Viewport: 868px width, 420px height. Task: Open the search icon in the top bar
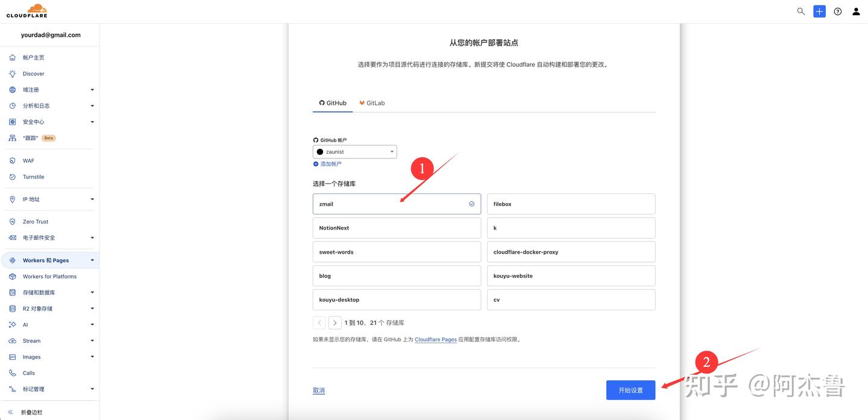pyautogui.click(x=797, y=10)
